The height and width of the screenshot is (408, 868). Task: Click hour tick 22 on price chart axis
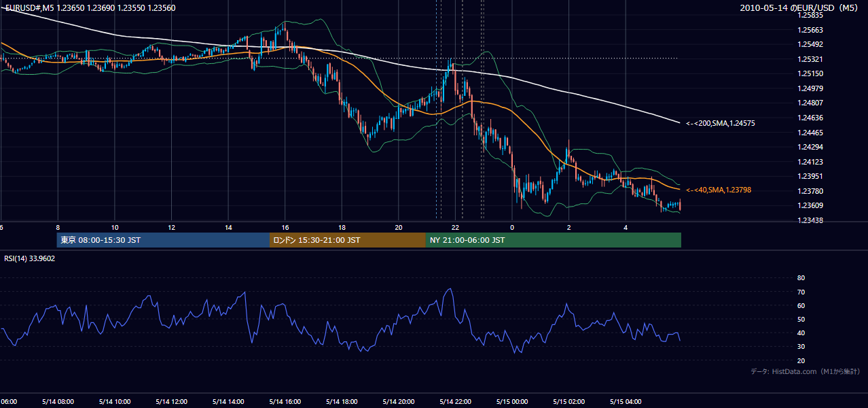[x=456, y=227]
